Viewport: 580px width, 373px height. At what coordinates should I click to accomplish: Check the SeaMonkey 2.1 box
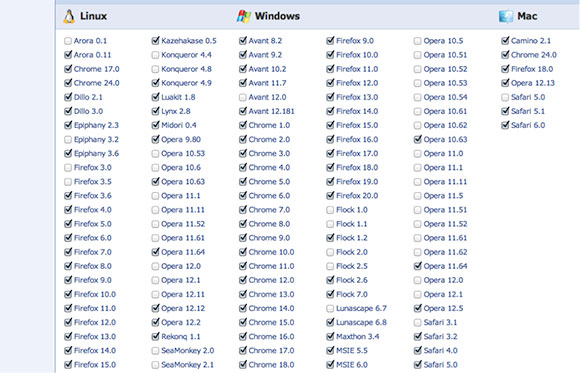coord(155,364)
